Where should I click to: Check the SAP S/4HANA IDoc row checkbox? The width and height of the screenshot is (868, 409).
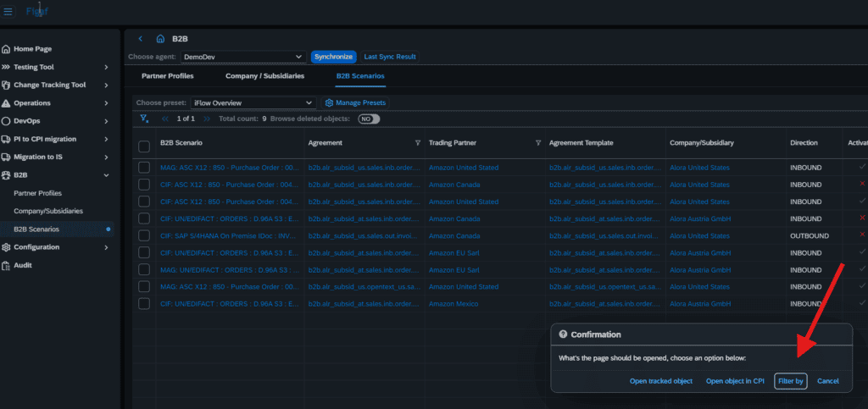click(144, 236)
